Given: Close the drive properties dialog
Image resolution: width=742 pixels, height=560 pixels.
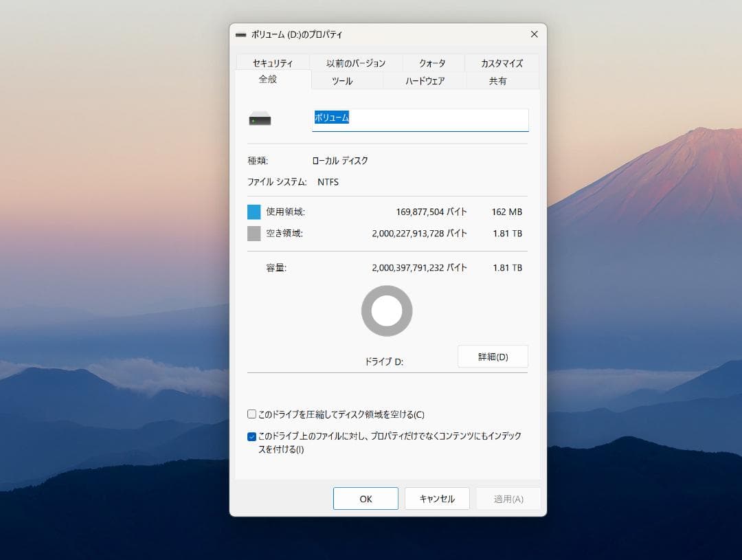Looking at the screenshot, I should (x=534, y=34).
